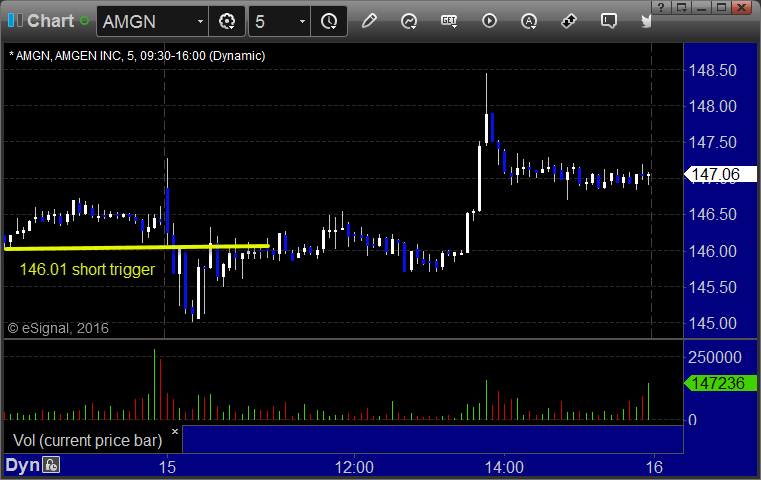The image size is (761, 480).
Task: Open the chart studies icon
Action: pyautogui.click(x=409, y=21)
